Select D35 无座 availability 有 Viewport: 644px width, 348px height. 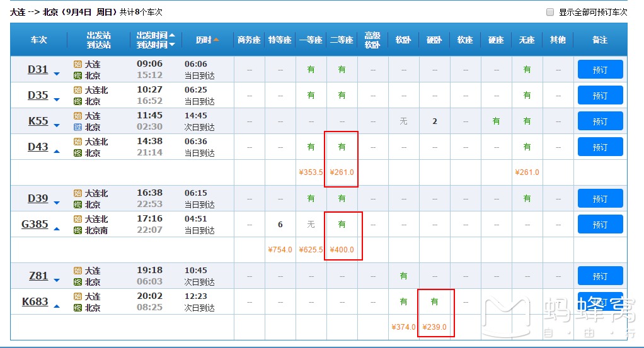pyautogui.click(x=527, y=95)
